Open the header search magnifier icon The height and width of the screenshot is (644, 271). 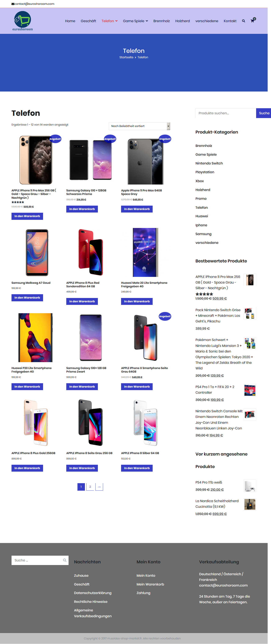243,21
